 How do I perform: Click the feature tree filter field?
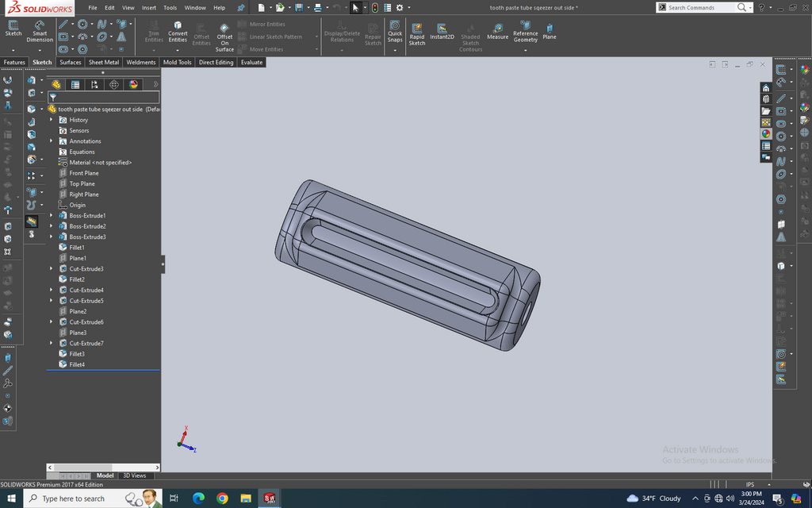[x=104, y=98]
